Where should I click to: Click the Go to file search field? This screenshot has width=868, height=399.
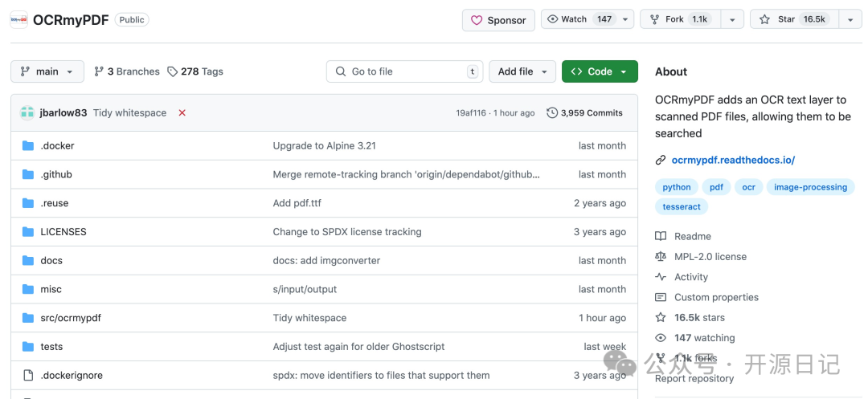click(404, 71)
